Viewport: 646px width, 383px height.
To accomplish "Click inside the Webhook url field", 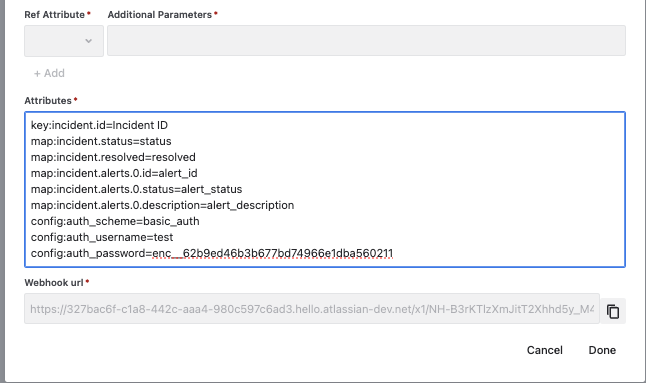I will click(312, 309).
